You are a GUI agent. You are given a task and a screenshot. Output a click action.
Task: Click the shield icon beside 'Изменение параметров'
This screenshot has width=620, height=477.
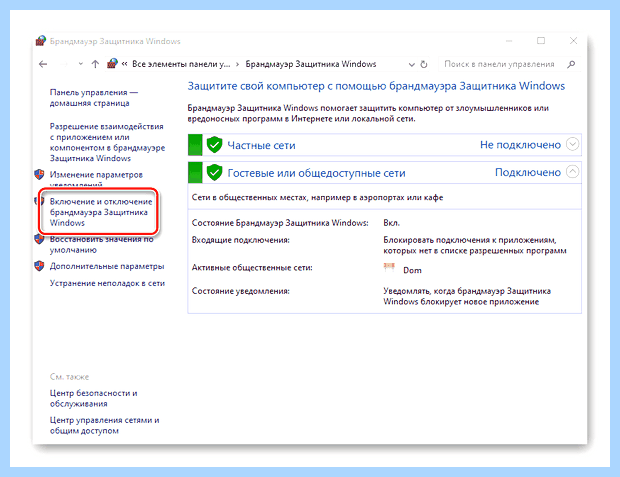[x=39, y=174]
